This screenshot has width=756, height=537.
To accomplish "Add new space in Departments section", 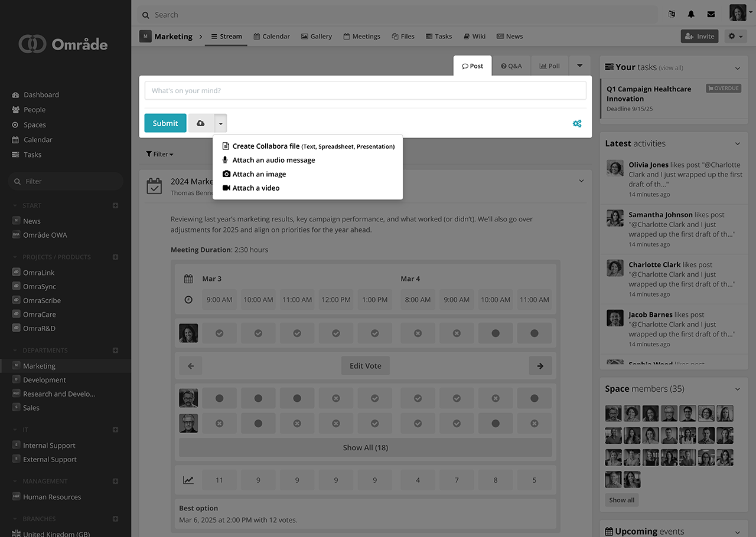I will tap(116, 351).
